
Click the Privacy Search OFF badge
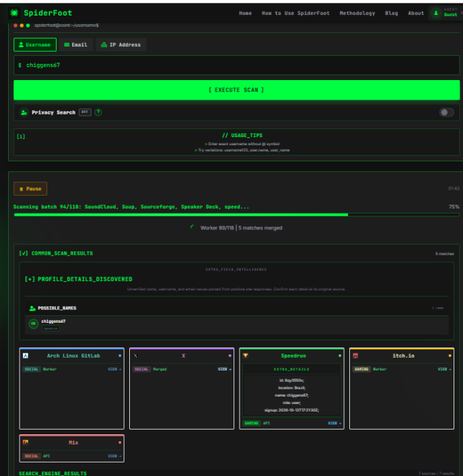pos(85,112)
